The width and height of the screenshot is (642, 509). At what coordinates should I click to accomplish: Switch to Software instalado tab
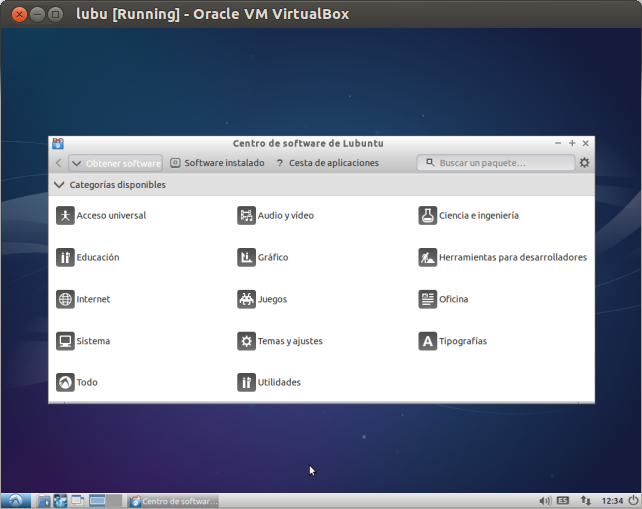pos(217,163)
